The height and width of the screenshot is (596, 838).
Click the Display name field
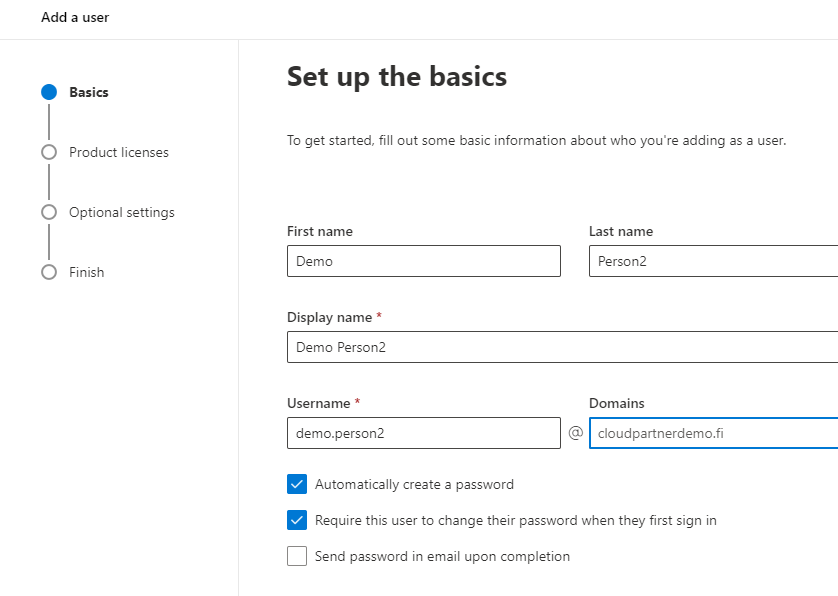pyautogui.click(x=562, y=347)
